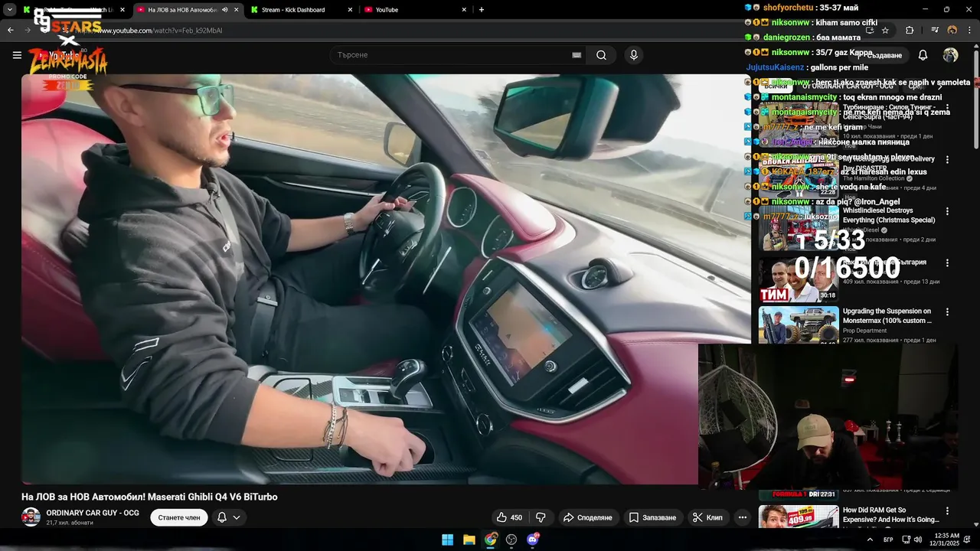Viewport: 980px width, 551px height.
Task: Open Chrome from the taskbar
Action: [491, 540]
